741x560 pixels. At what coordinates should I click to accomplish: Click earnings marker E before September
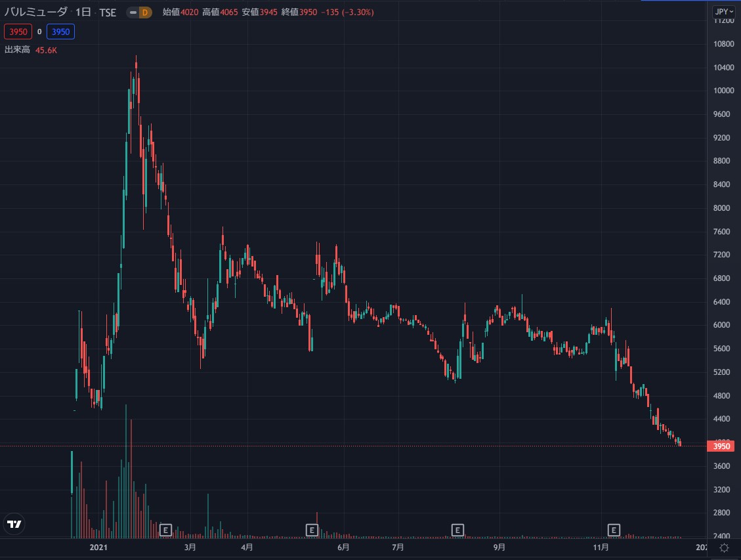457,530
